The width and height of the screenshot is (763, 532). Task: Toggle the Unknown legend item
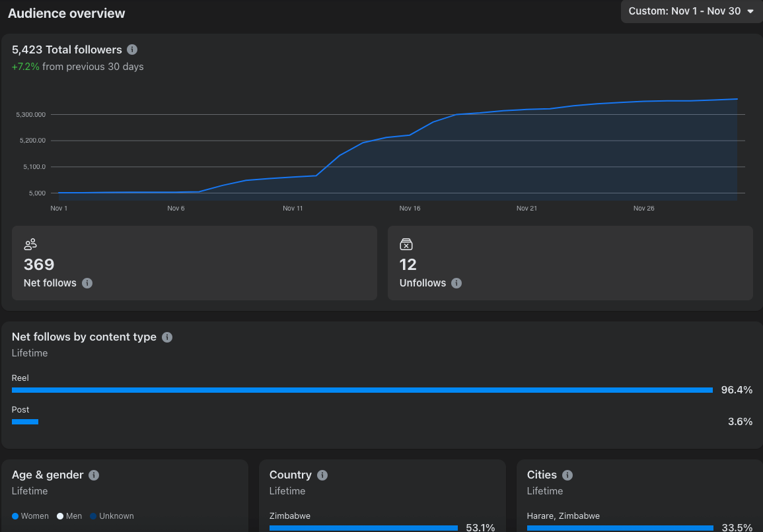pyautogui.click(x=112, y=516)
